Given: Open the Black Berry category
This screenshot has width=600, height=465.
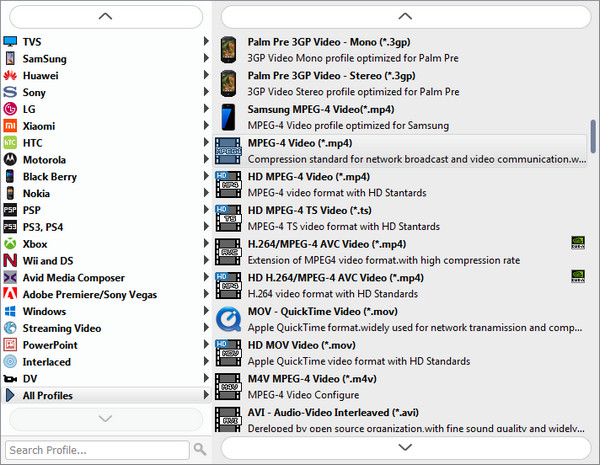Looking at the screenshot, I should click(107, 176).
